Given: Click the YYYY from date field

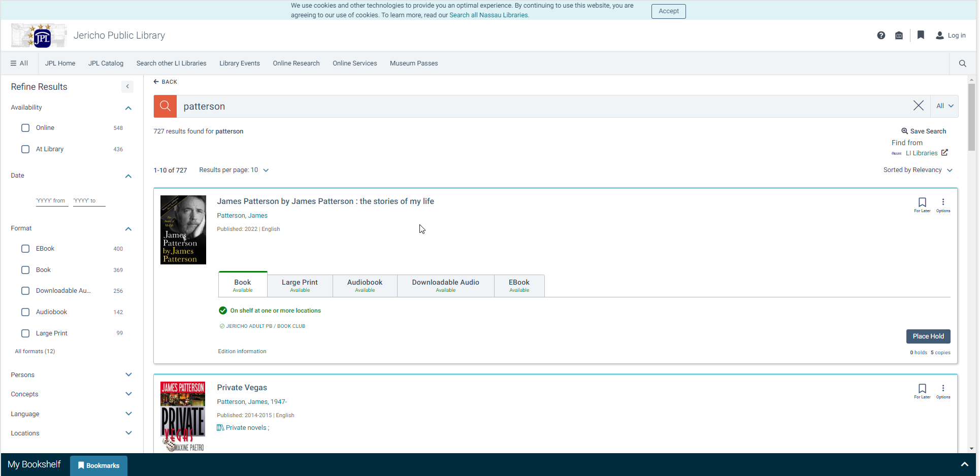Looking at the screenshot, I should click(52, 201).
